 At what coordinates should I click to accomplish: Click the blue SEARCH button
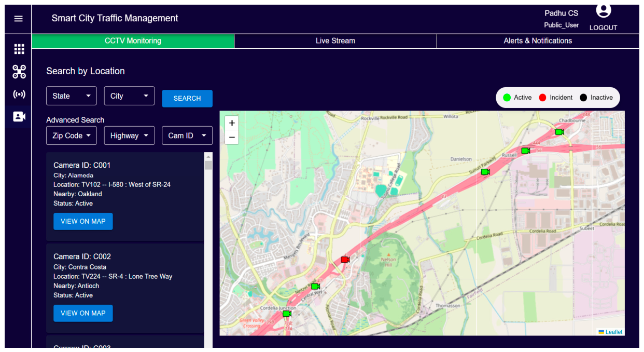click(x=187, y=99)
